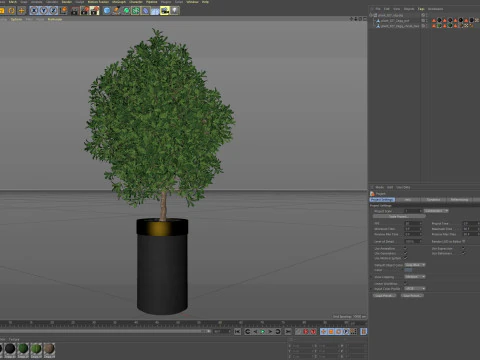
Task: Switch to Dynamics tab
Action: [433, 200]
